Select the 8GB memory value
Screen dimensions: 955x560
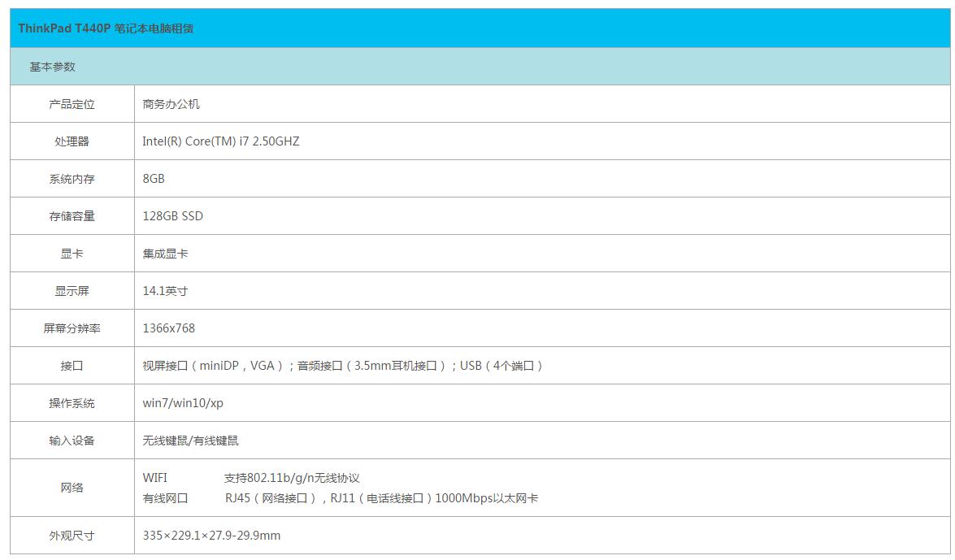click(154, 179)
